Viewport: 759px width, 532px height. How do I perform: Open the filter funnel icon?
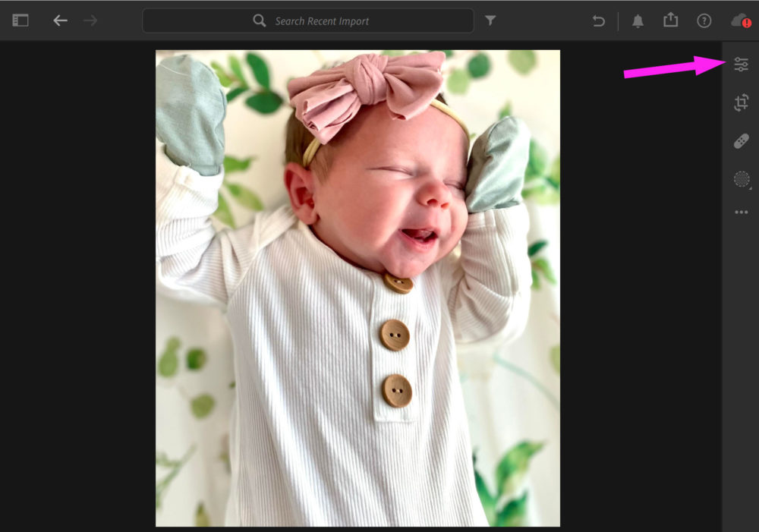tap(490, 20)
